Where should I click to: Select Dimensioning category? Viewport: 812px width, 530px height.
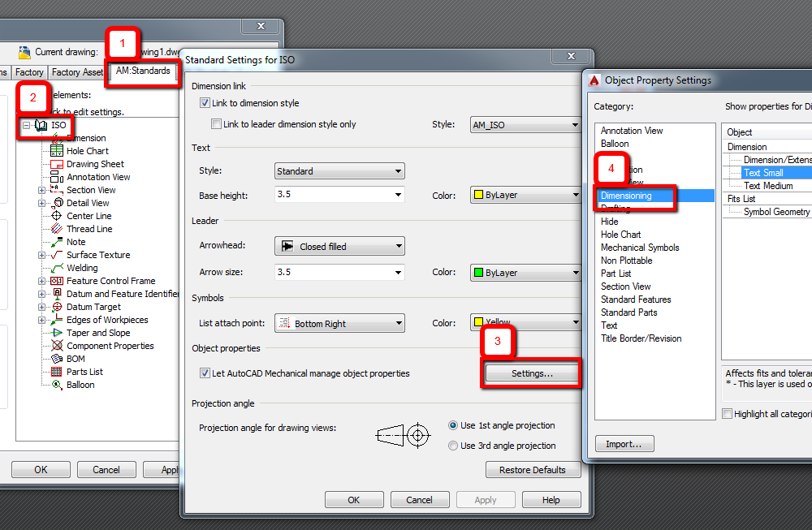(654, 196)
